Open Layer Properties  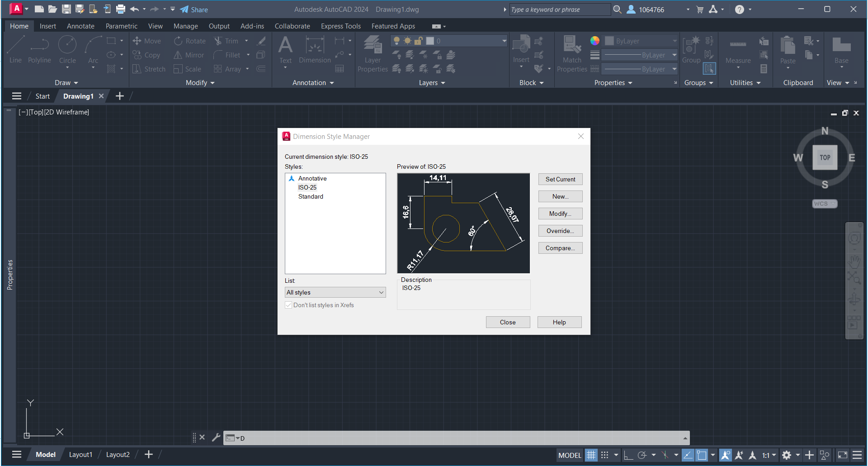point(373,53)
